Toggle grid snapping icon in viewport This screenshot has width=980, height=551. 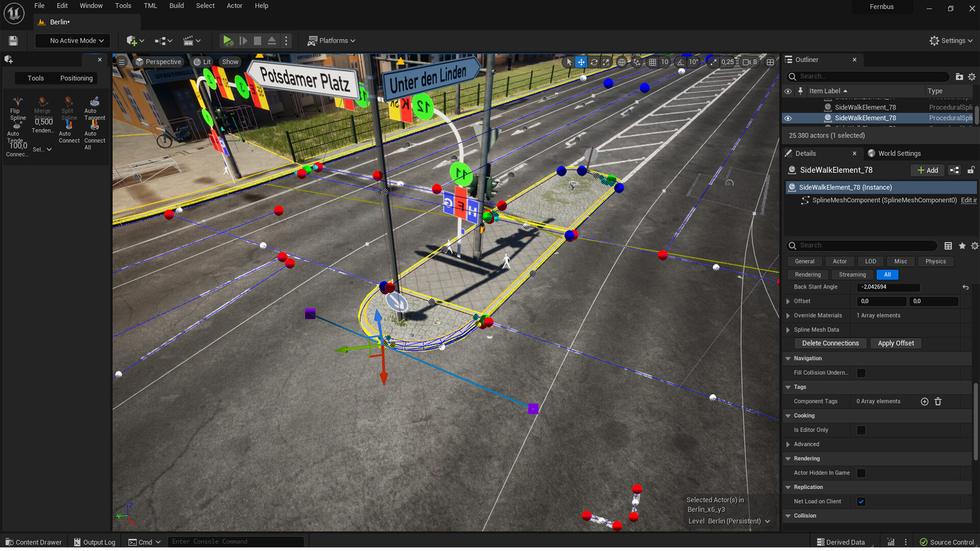(x=652, y=62)
